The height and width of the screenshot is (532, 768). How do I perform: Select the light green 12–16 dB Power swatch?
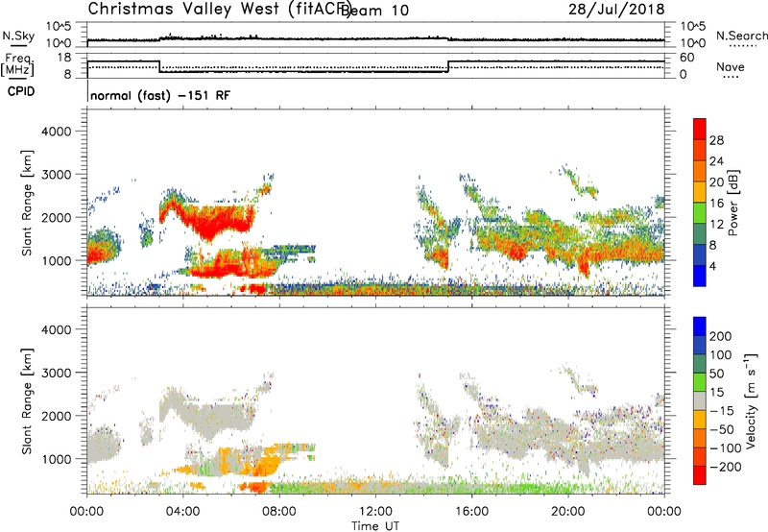[700, 213]
